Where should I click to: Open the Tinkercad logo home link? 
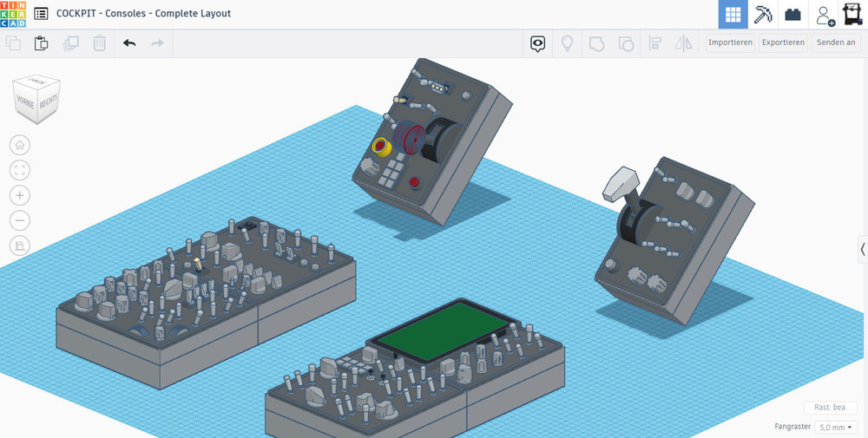pyautogui.click(x=14, y=14)
